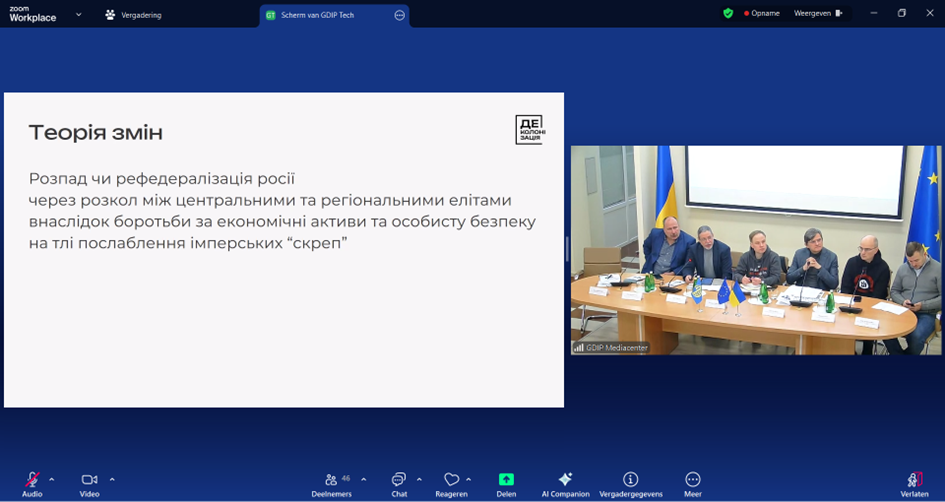This screenshot has height=502, width=945.
Task: Open the Weergeven view menu
Action: pos(817,13)
